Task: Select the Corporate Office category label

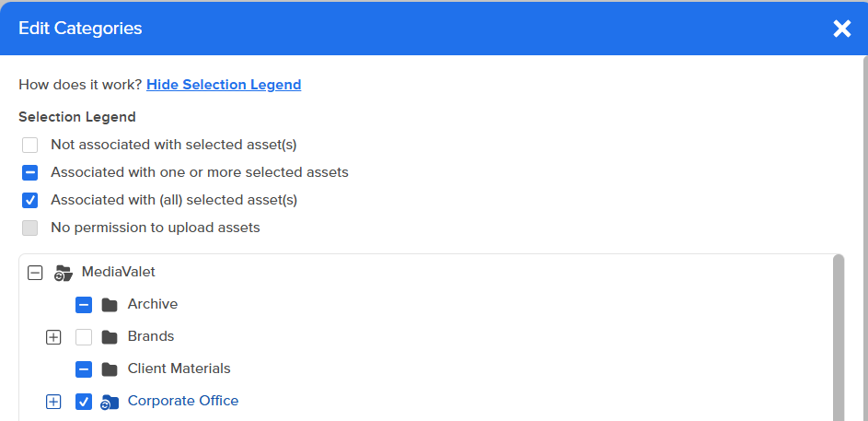Action: click(x=182, y=401)
